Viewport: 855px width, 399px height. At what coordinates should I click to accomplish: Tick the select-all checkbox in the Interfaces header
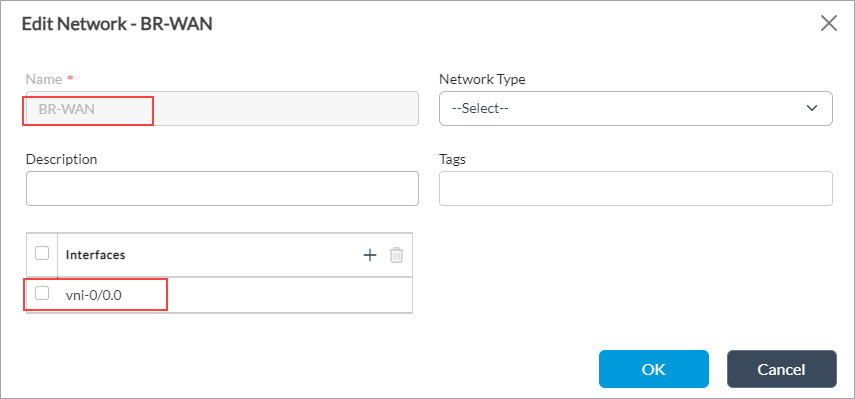[x=42, y=253]
